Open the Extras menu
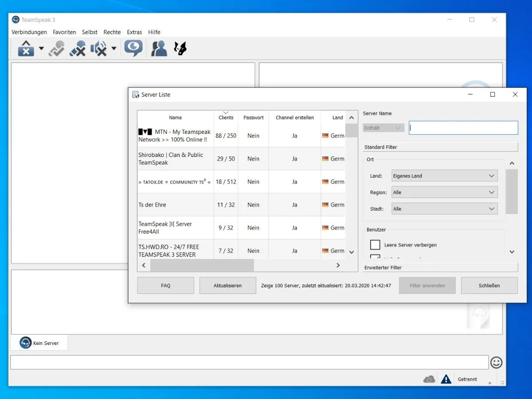Image resolution: width=532 pixels, height=399 pixels. 134,32
